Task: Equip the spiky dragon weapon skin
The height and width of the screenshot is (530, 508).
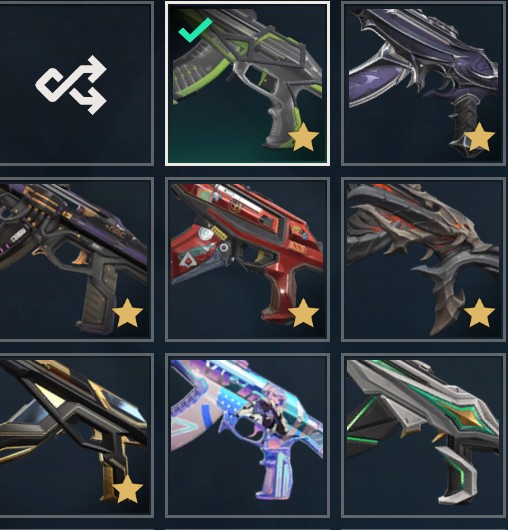Action: pos(424,260)
